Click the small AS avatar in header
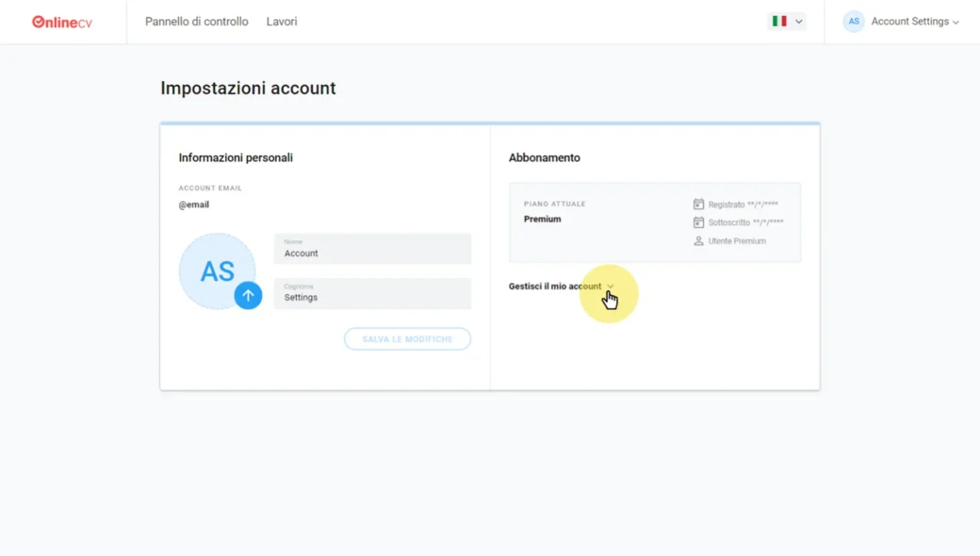The image size is (980, 556). pos(854,22)
